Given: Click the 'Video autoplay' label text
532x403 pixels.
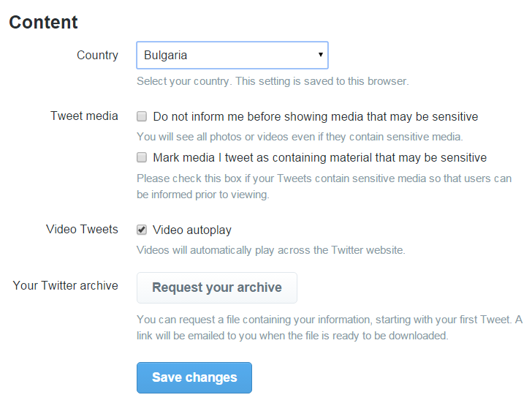Looking at the screenshot, I should [x=192, y=230].
